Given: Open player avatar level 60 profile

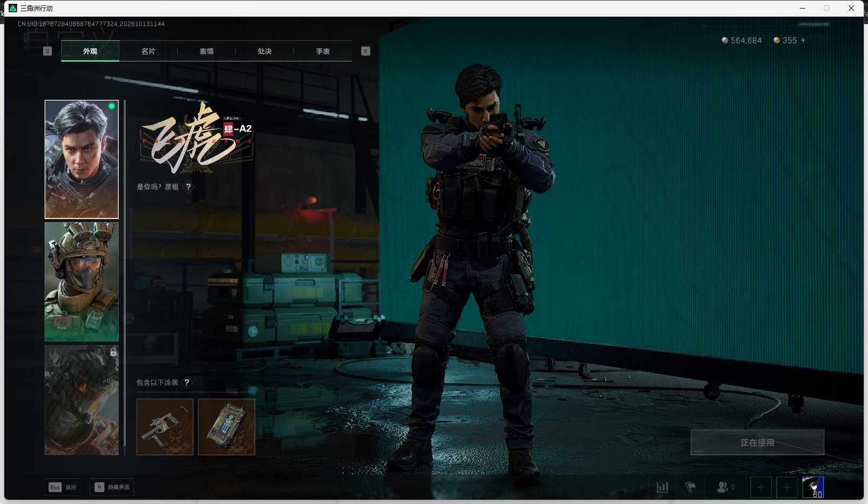Looking at the screenshot, I should 813,487.
